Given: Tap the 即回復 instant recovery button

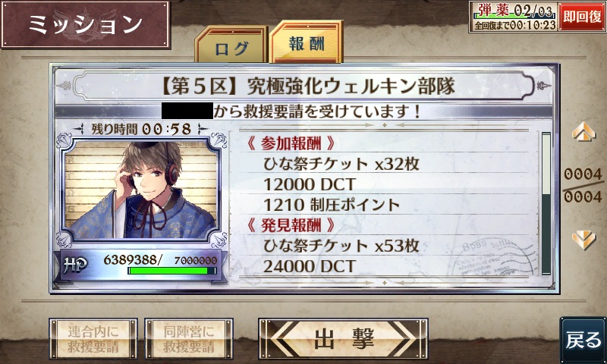Looking at the screenshot, I should [x=582, y=17].
